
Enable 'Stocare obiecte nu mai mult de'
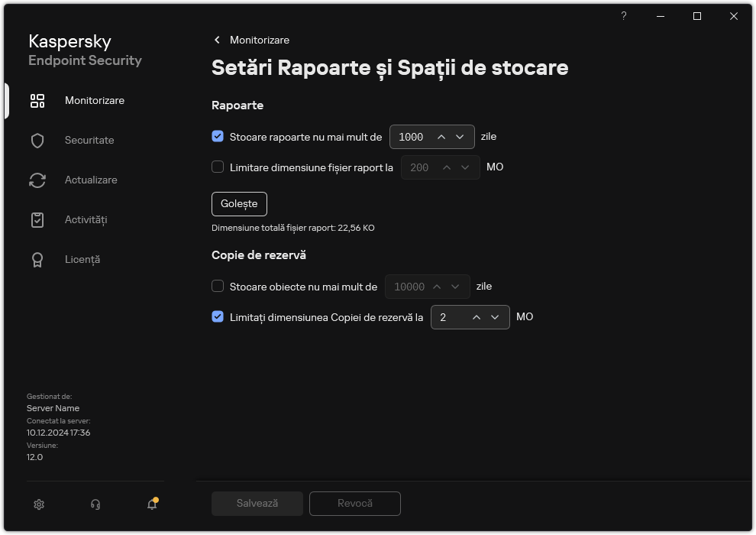(218, 287)
